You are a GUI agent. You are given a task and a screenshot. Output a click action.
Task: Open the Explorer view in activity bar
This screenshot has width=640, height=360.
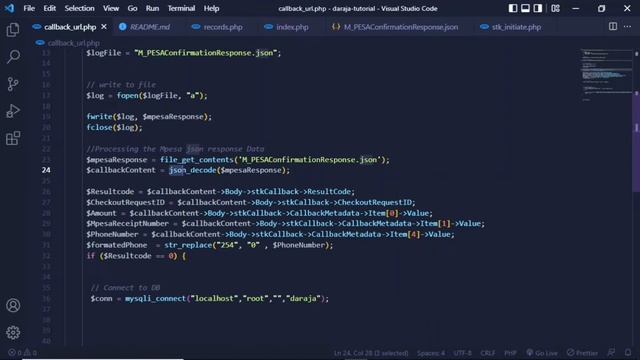(x=13, y=30)
